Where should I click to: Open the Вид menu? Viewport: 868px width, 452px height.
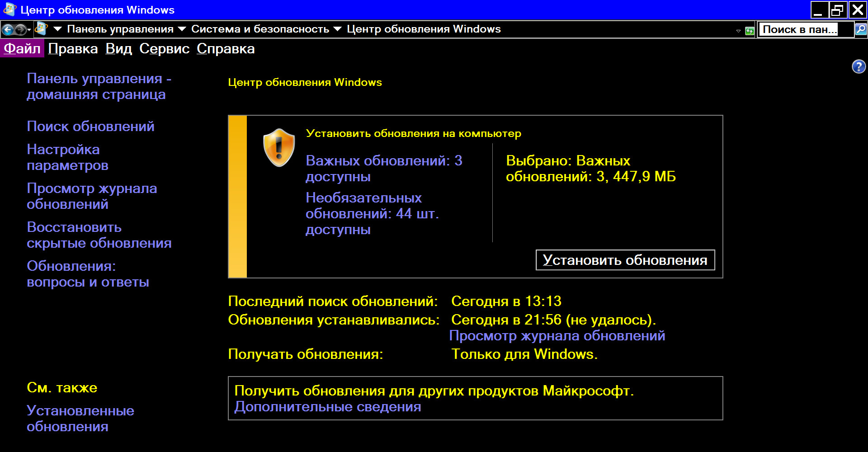[x=118, y=48]
